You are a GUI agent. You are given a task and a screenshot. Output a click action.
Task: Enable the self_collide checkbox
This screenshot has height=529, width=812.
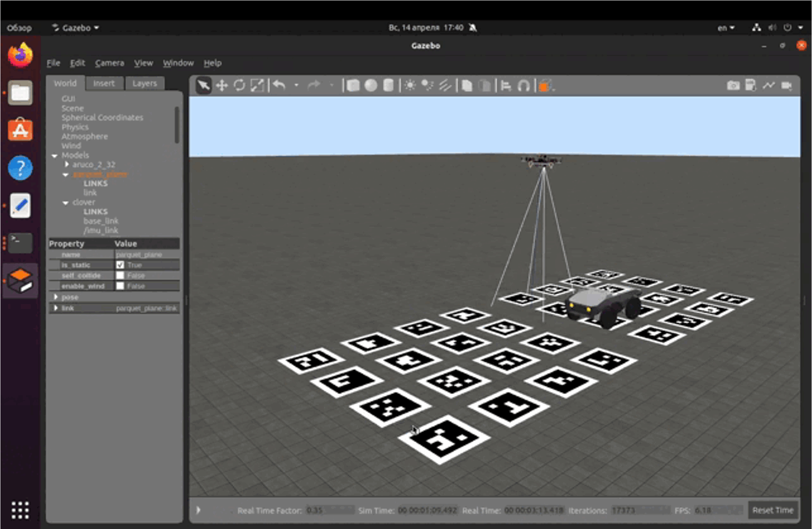point(120,275)
